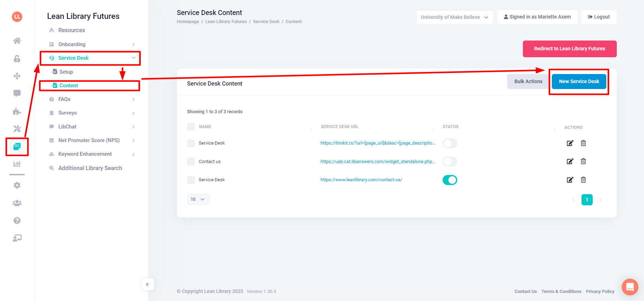
Task: Click Redirect to Lean Library Futures
Action: click(570, 49)
